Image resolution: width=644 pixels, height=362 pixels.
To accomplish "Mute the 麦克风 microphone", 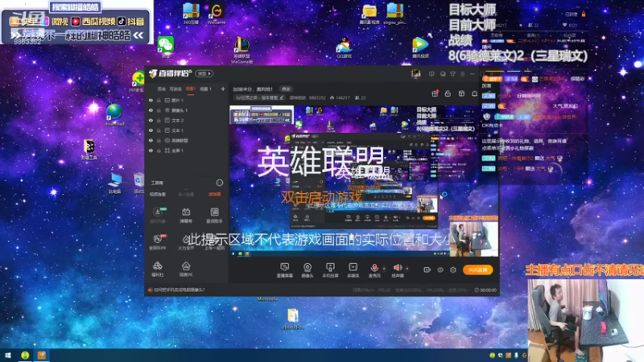I will (374, 269).
